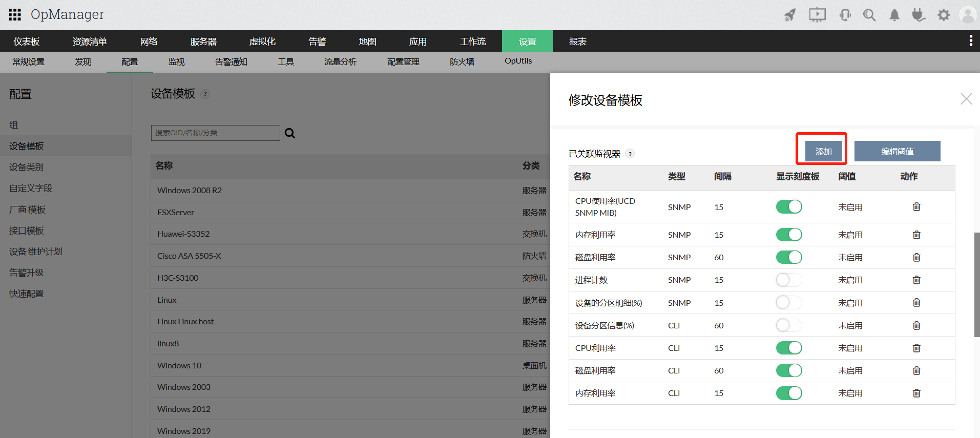Open the Windows 2008 R2 template
980x438 pixels.
[x=190, y=190]
